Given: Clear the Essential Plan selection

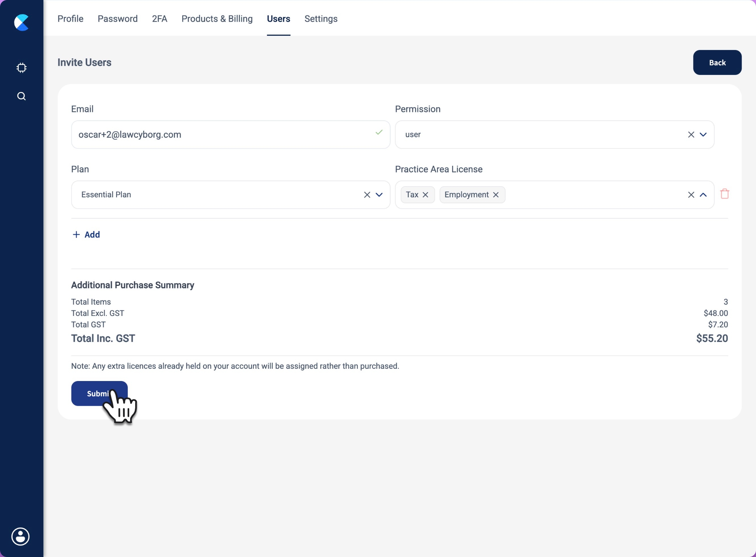Looking at the screenshot, I should (367, 195).
